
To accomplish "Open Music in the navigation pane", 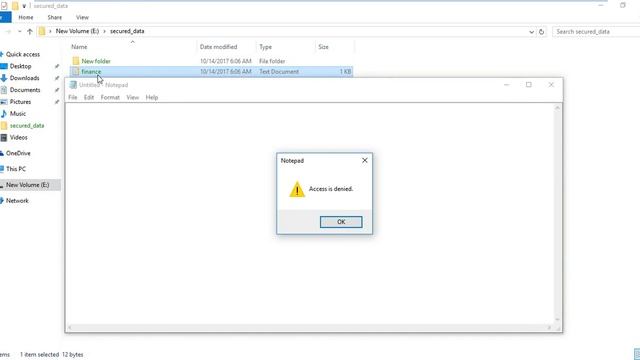I will (18, 113).
